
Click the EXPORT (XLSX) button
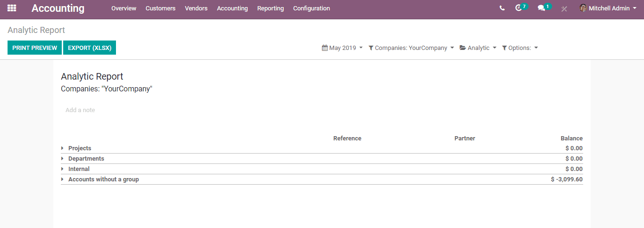[90, 48]
